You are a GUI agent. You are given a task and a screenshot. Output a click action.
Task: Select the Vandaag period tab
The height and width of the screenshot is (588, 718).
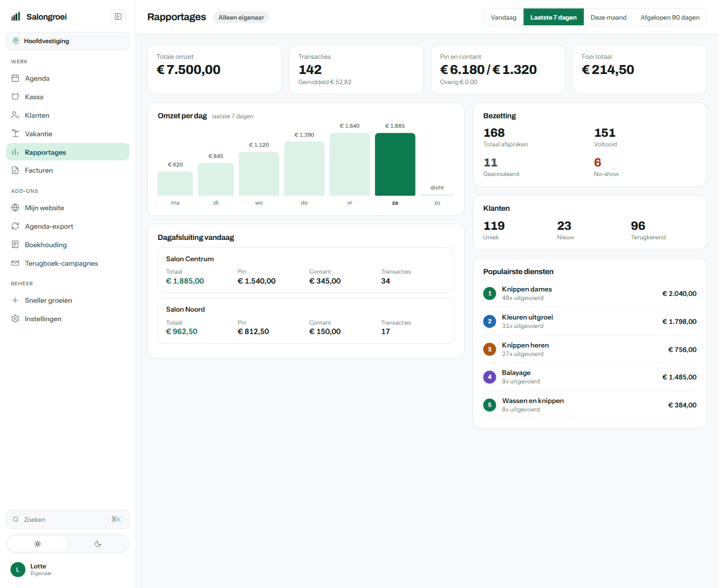click(504, 17)
